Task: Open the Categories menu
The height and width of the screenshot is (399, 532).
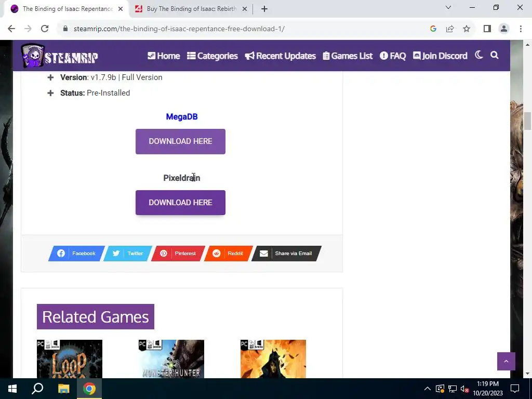Action: point(212,56)
